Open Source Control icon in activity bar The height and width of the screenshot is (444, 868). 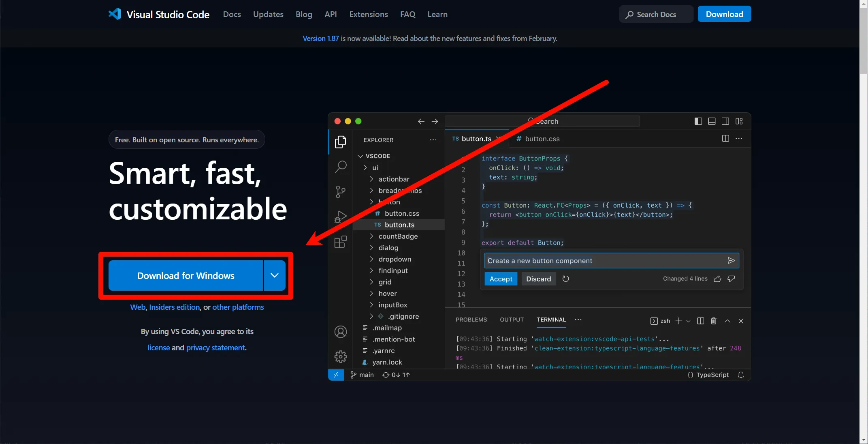click(341, 192)
